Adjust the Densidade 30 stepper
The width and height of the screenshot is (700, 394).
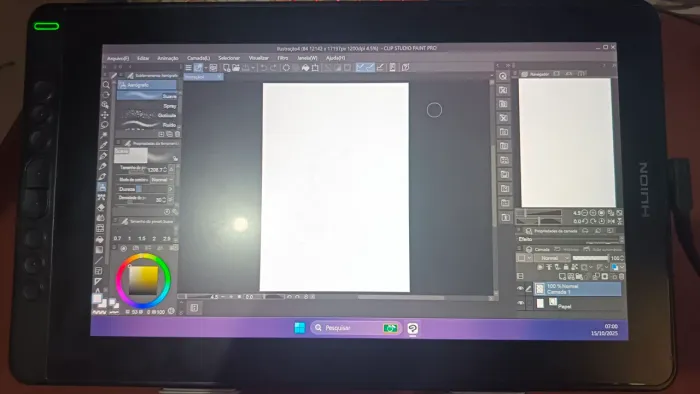(164, 199)
